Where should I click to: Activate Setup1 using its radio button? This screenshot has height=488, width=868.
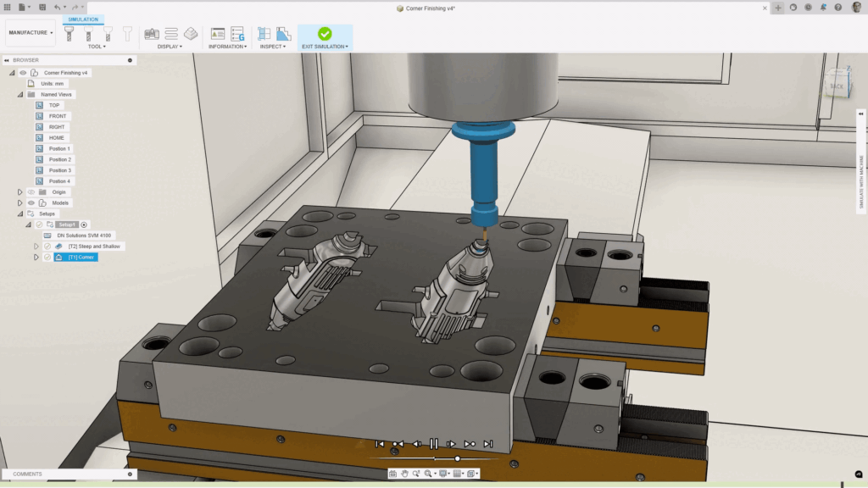click(x=84, y=225)
